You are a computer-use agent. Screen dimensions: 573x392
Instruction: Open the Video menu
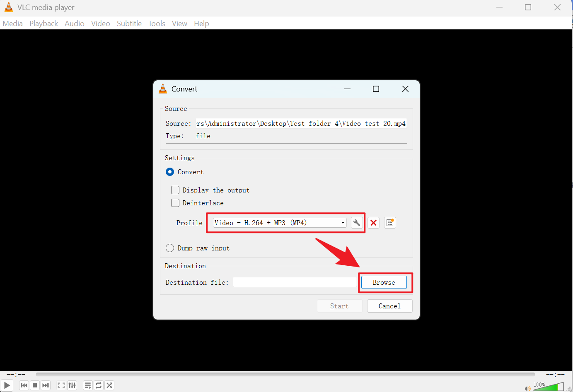[x=101, y=24]
